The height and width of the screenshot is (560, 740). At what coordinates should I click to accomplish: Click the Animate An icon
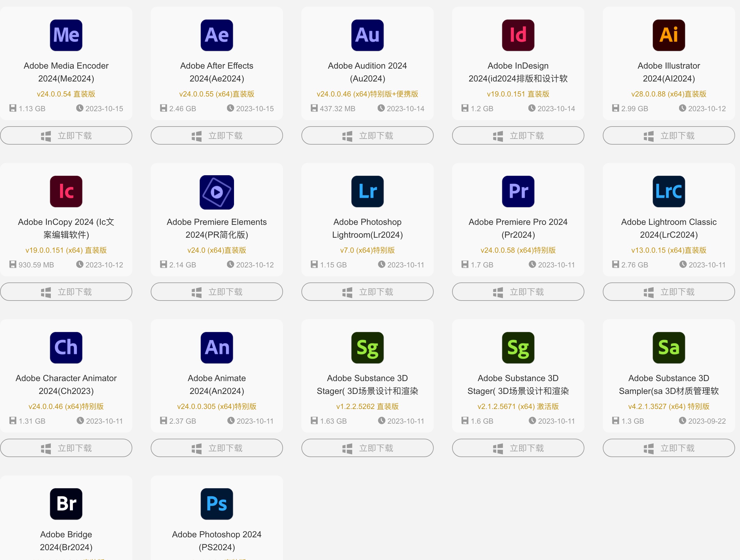217,348
